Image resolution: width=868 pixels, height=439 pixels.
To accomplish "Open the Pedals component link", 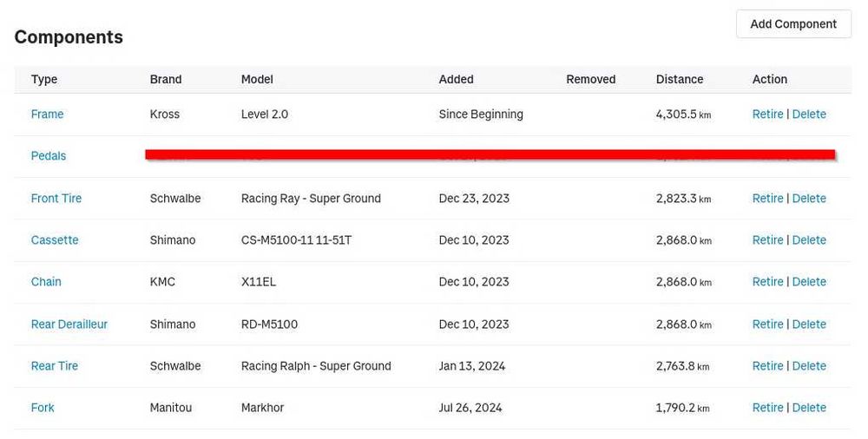I will [x=49, y=156].
